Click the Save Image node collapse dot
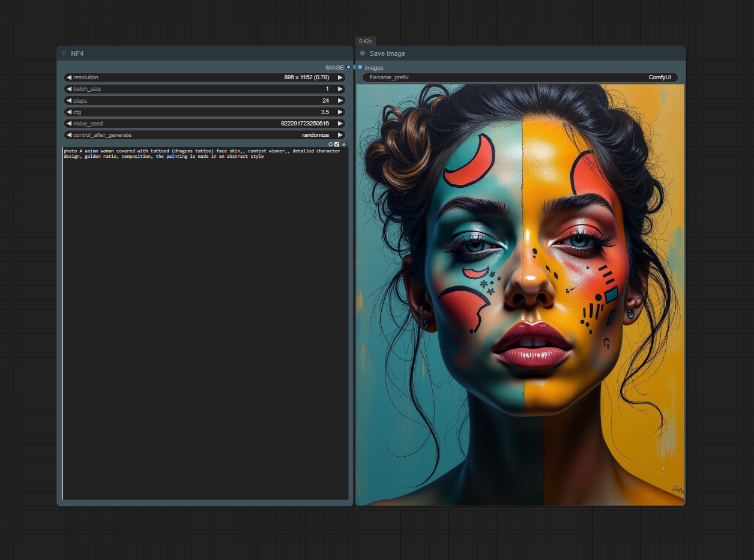 (363, 53)
